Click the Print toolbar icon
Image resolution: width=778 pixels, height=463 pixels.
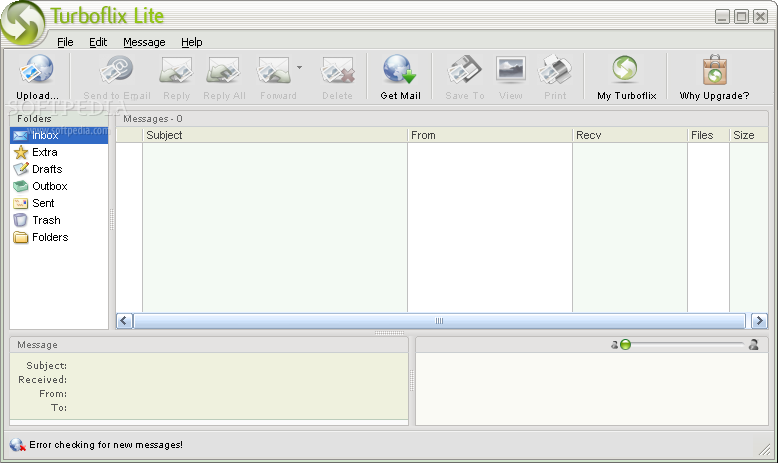coord(555,69)
